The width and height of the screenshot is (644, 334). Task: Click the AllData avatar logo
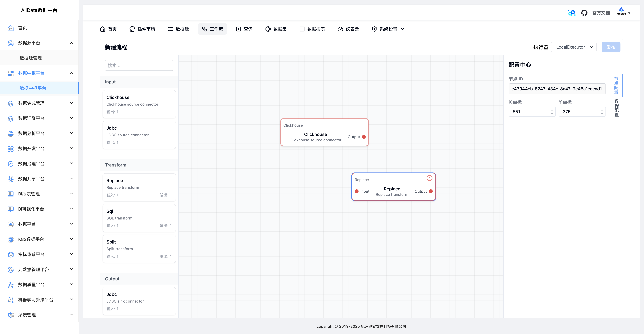coord(621,11)
